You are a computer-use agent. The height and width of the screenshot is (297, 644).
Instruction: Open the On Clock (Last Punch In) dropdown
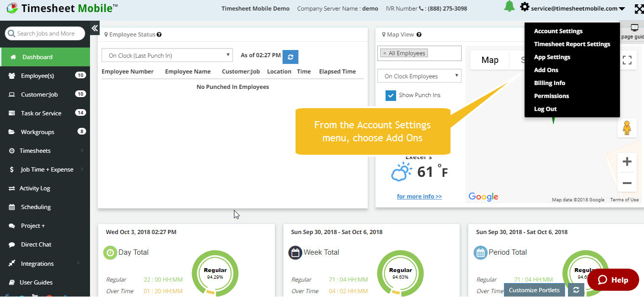(x=167, y=55)
